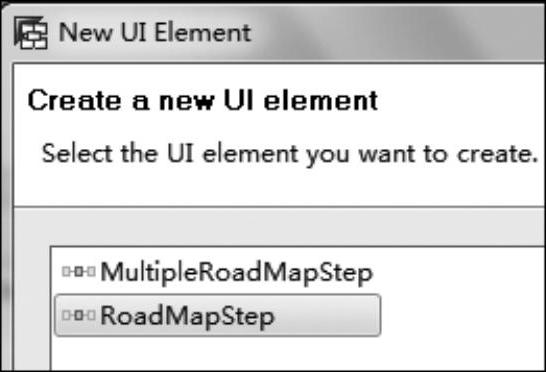Click the word "Element" in the window title
Screen dimensions: 546x372
click(203, 33)
